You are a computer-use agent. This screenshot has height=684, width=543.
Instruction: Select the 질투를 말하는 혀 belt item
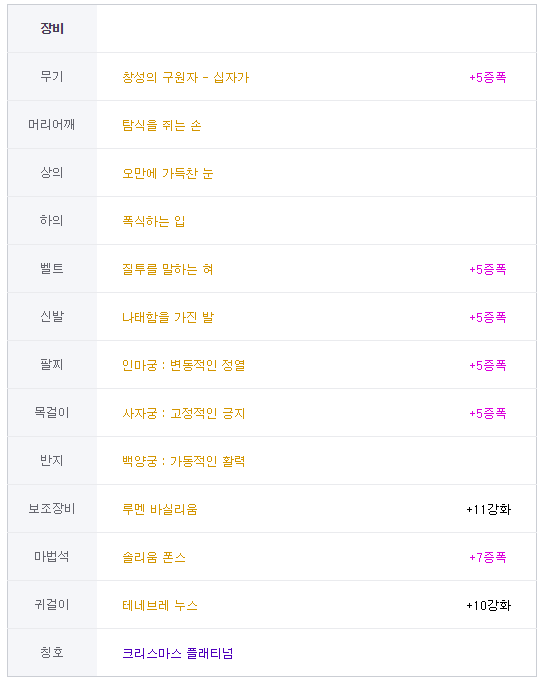(167, 269)
